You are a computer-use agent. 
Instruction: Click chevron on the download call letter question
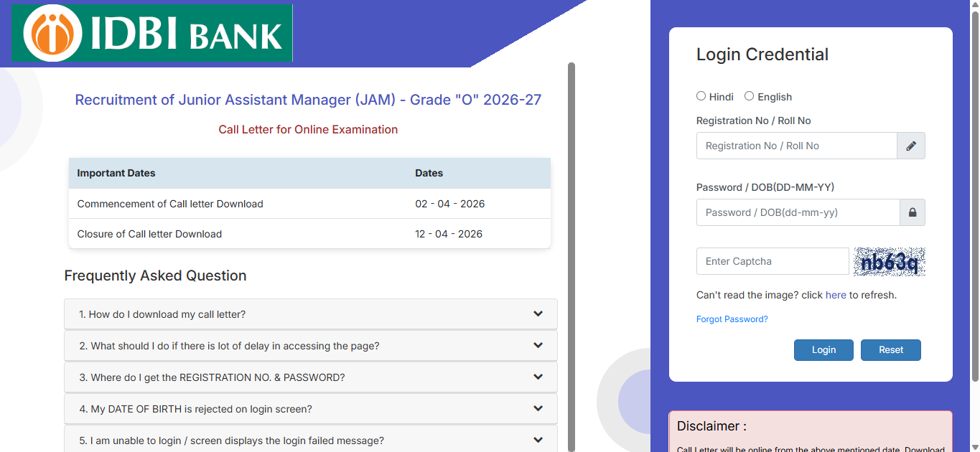pyautogui.click(x=538, y=314)
